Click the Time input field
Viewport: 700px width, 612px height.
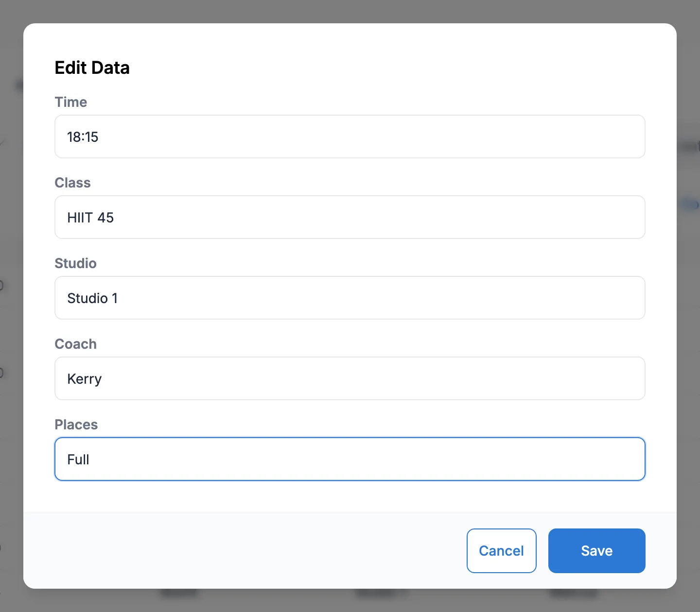coord(350,136)
